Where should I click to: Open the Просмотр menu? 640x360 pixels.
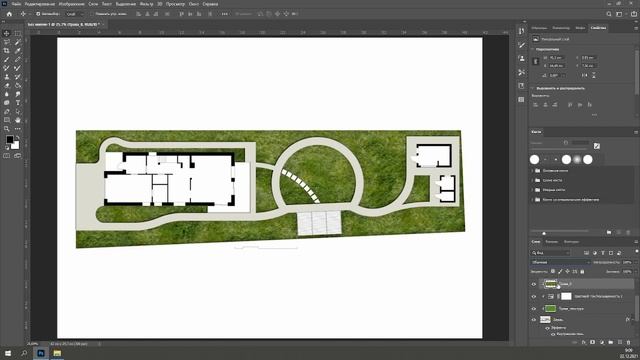(x=175, y=4)
